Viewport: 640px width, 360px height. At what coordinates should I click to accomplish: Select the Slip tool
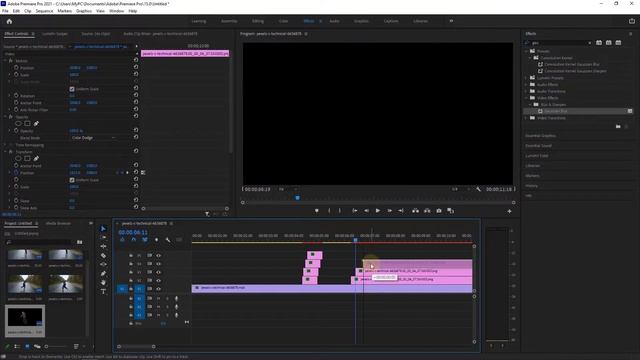point(103,264)
